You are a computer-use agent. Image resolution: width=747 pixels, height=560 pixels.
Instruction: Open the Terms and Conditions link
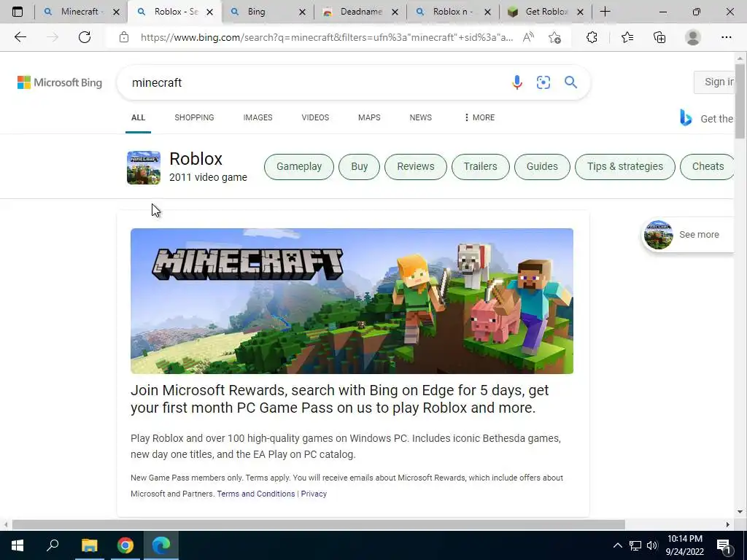(x=256, y=494)
